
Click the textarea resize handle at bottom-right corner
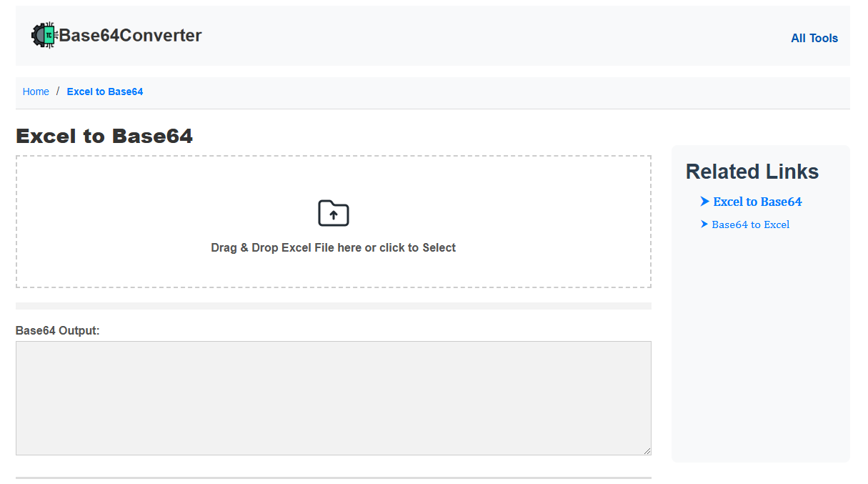click(x=647, y=450)
